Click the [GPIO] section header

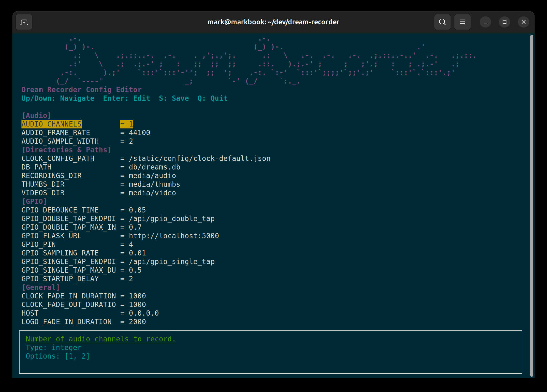[x=34, y=201]
